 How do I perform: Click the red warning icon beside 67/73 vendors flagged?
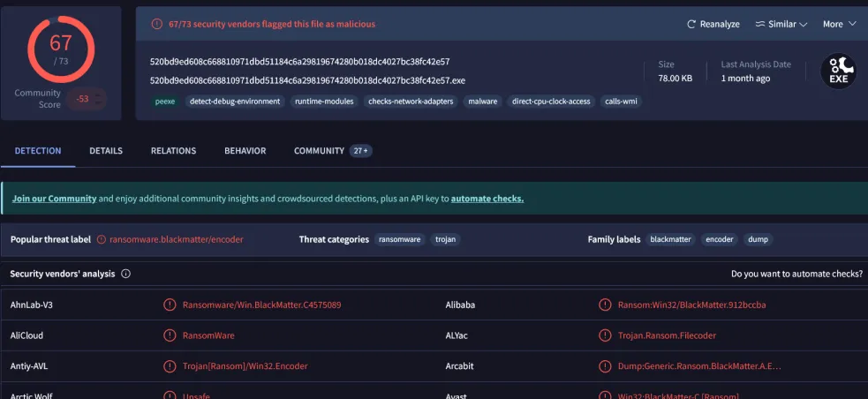157,24
